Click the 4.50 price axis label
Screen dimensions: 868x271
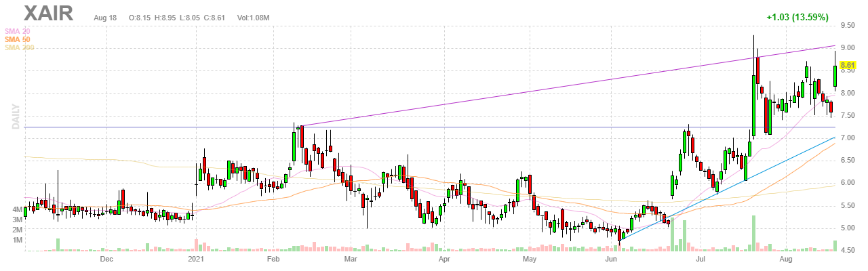848,250
